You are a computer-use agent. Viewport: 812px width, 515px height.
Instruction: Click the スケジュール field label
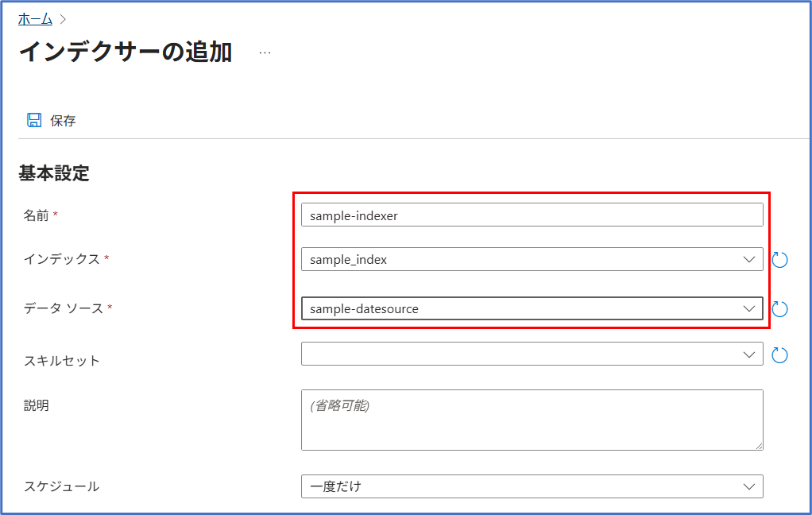pos(61,486)
